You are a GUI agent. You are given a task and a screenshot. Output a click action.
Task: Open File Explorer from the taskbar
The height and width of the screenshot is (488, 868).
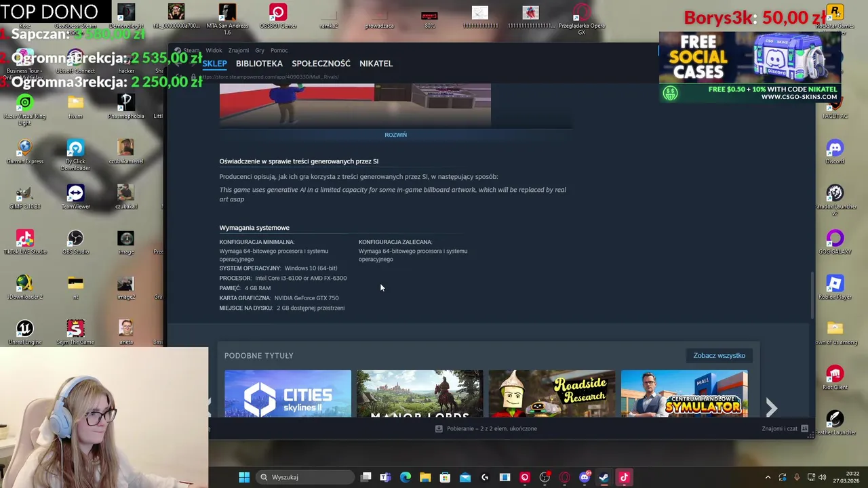(425, 477)
